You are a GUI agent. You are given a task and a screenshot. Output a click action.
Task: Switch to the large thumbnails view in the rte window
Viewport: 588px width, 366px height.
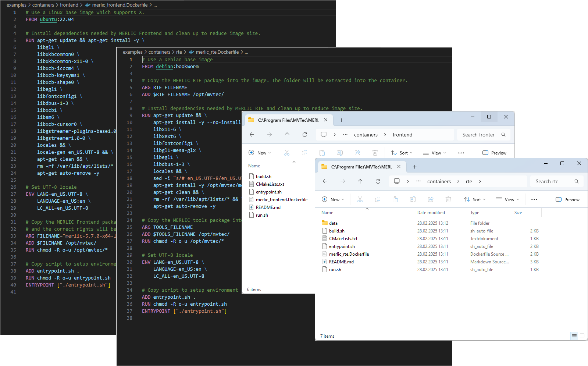pos(582,336)
